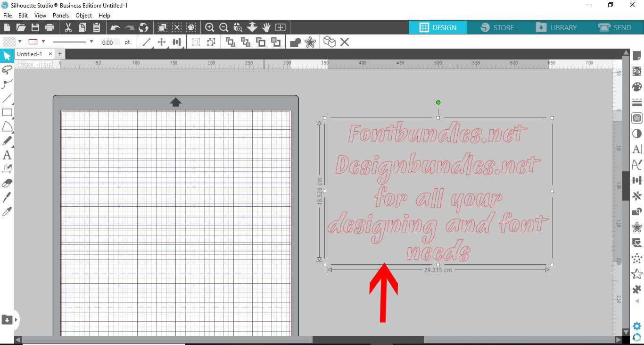Select the arrow Select tool
The height and width of the screenshot is (345, 644).
pos(7,56)
